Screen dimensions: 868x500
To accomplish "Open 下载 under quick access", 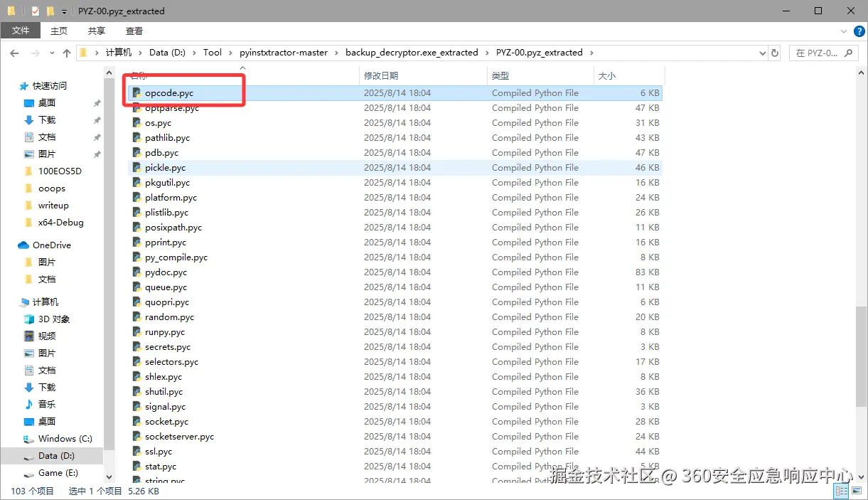I will [47, 120].
